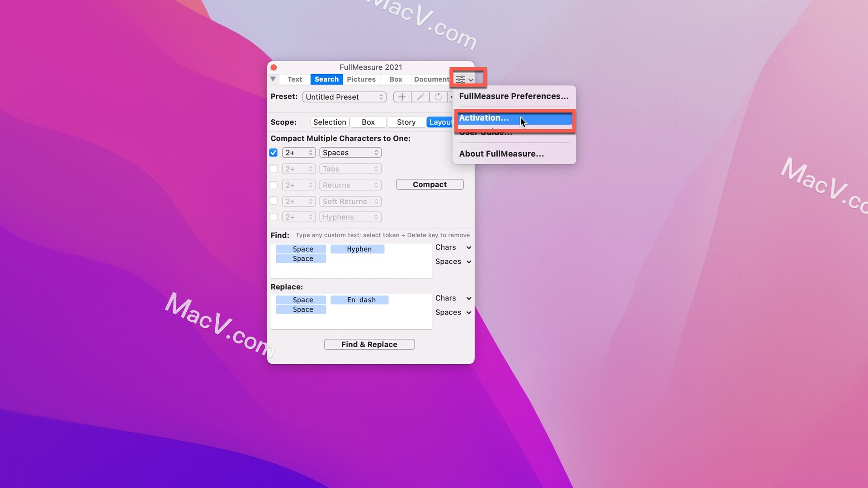
Task: Open the settings sliders menu icon
Action: pyautogui.click(x=464, y=80)
